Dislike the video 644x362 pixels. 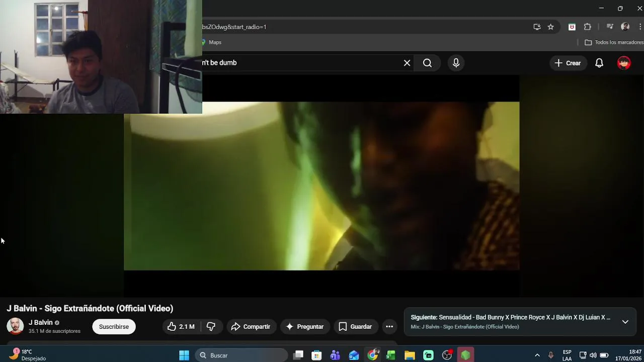211,326
